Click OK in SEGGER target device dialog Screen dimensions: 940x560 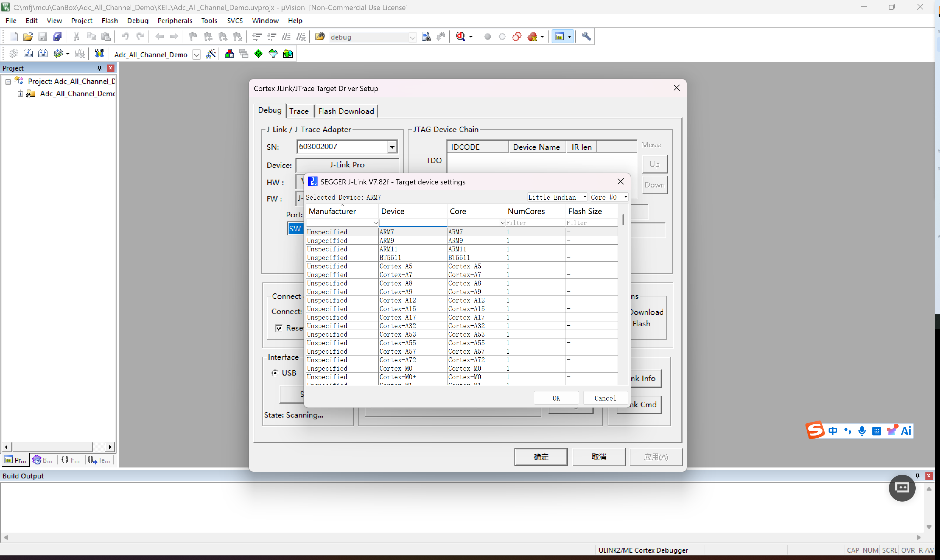click(x=556, y=398)
